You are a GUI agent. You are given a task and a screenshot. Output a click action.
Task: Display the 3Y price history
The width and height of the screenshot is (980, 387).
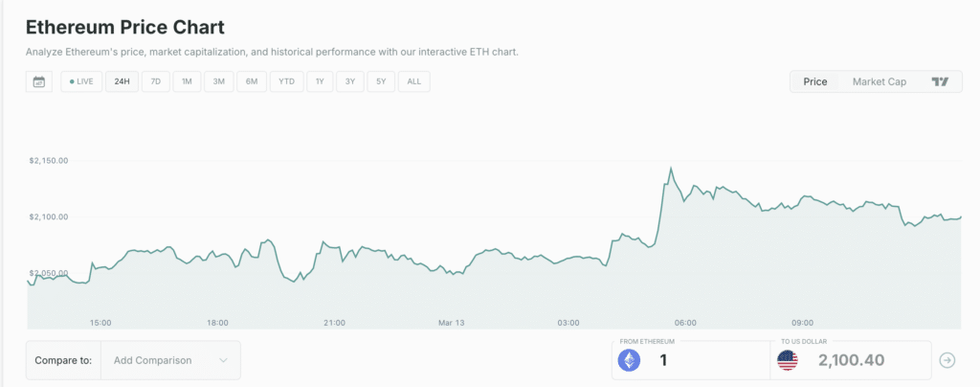(x=350, y=81)
